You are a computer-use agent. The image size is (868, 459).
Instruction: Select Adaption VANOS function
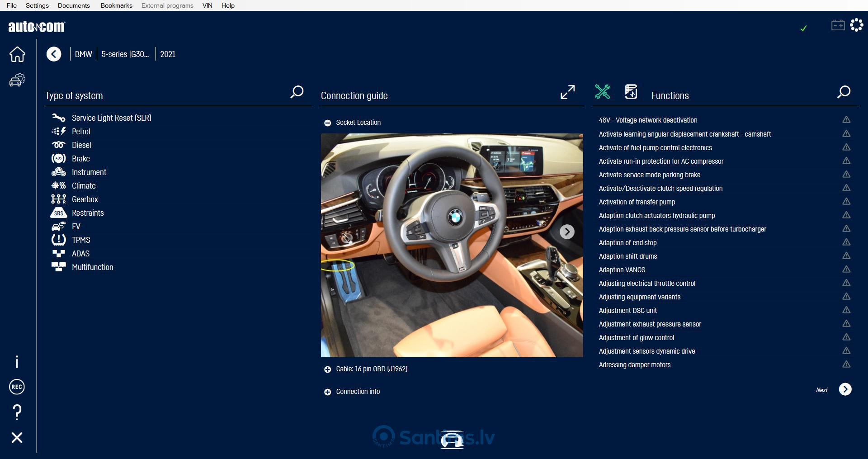622,270
